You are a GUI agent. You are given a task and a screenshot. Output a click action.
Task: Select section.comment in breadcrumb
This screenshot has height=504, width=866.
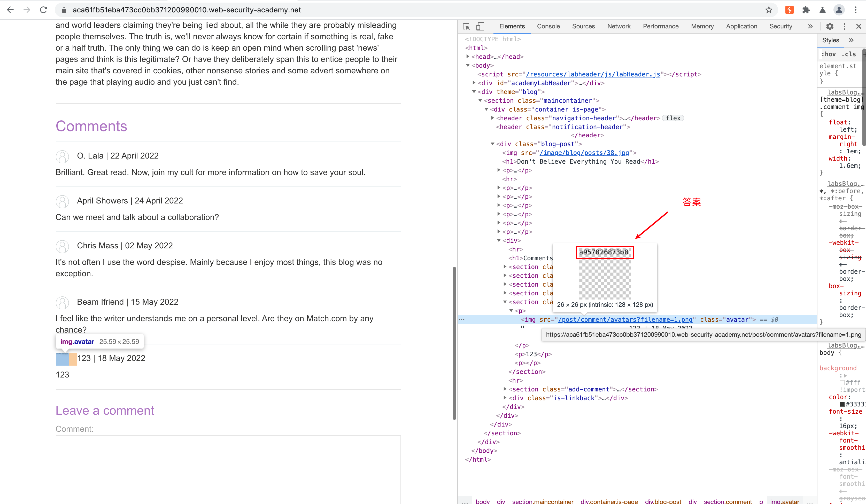click(x=728, y=501)
